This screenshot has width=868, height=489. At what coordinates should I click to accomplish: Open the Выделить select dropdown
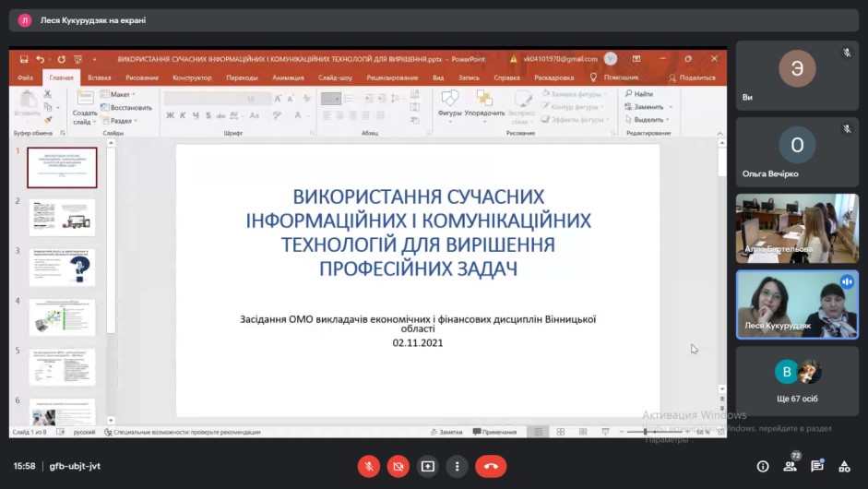point(648,120)
